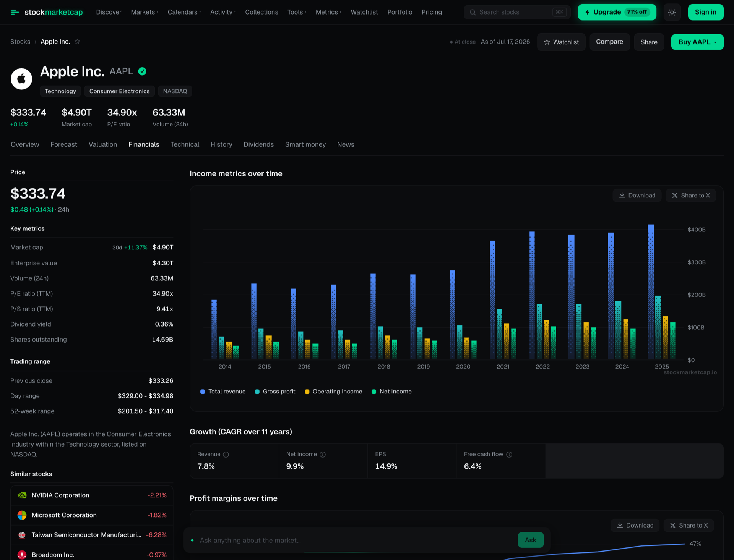Focus the Search stocks input field
The width and height of the screenshot is (734, 560).
click(517, 12)
